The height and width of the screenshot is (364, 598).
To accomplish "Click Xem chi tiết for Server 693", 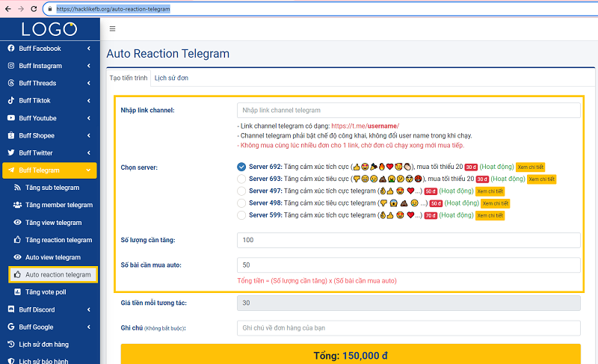I will (541, 179).
